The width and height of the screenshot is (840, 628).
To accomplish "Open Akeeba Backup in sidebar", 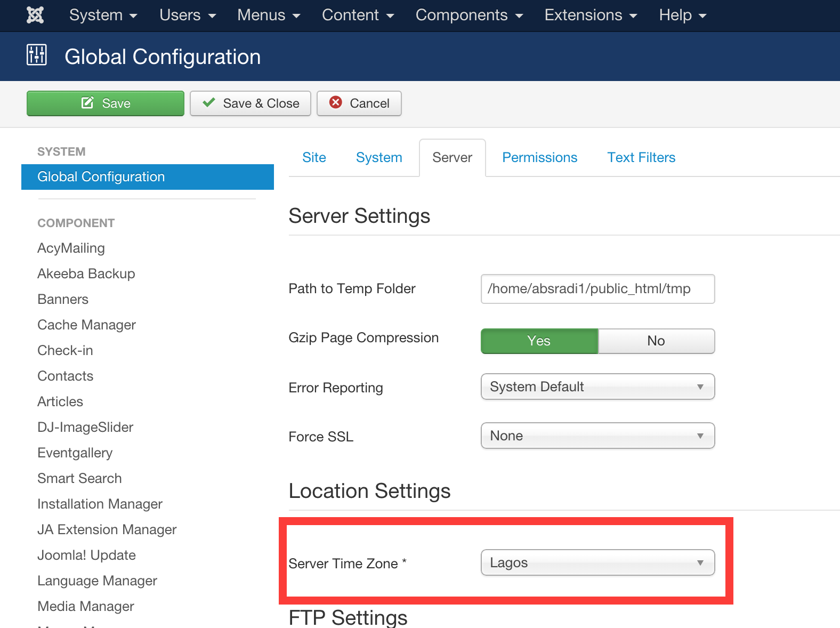I will [x=86, y=274].
